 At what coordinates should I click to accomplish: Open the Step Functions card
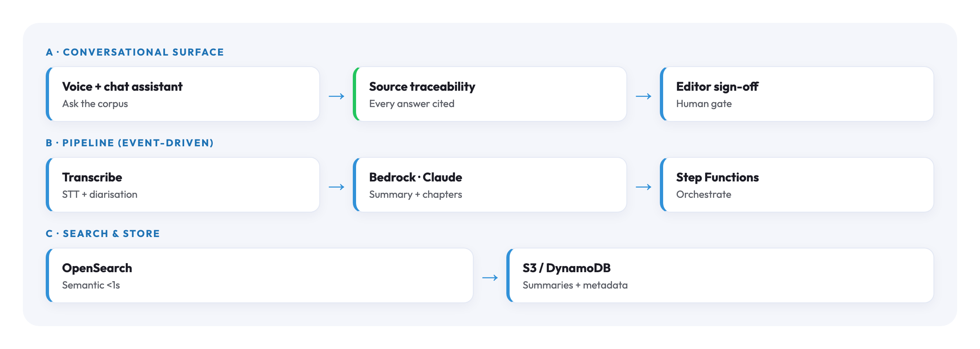(797, 185)
